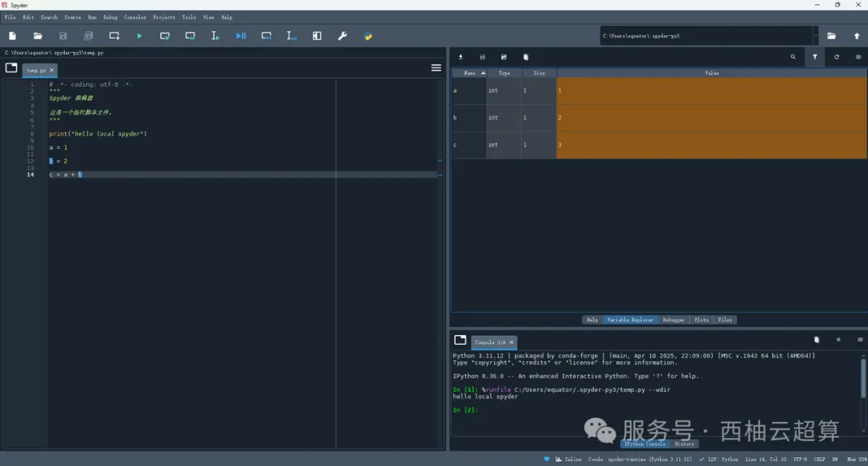
Task: Remove all variables in Variable Explorer
Action: (526, 57)
